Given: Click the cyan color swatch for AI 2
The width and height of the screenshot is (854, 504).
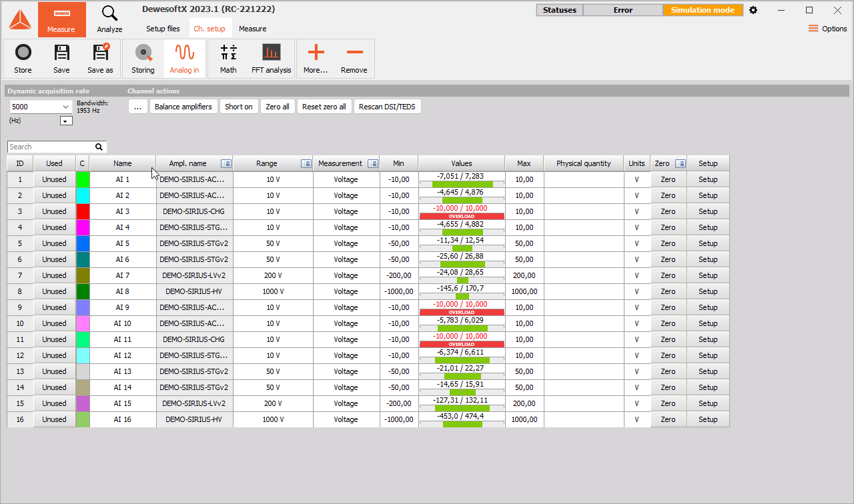Looking at the screenshot, I should tap(83, 195).
